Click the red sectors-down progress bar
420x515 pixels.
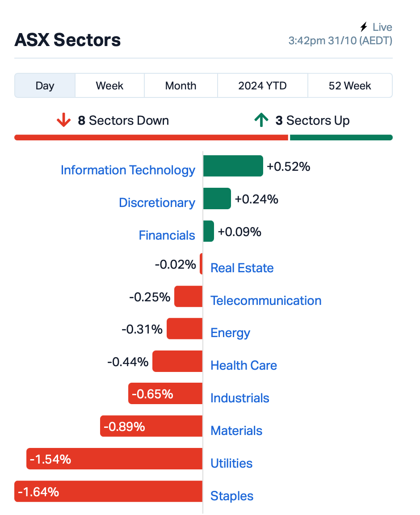(x=151, y=137)
